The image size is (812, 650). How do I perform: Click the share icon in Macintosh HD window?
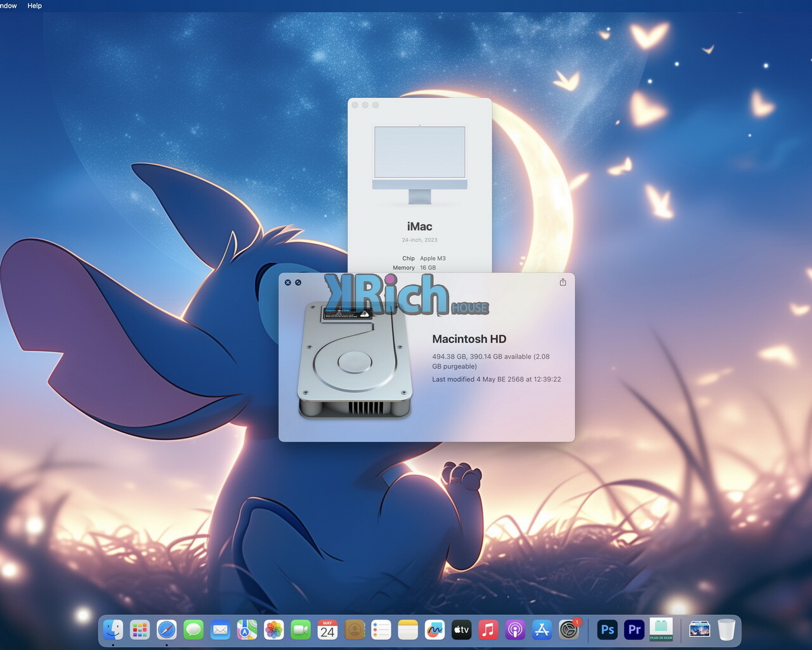(563, 282)
